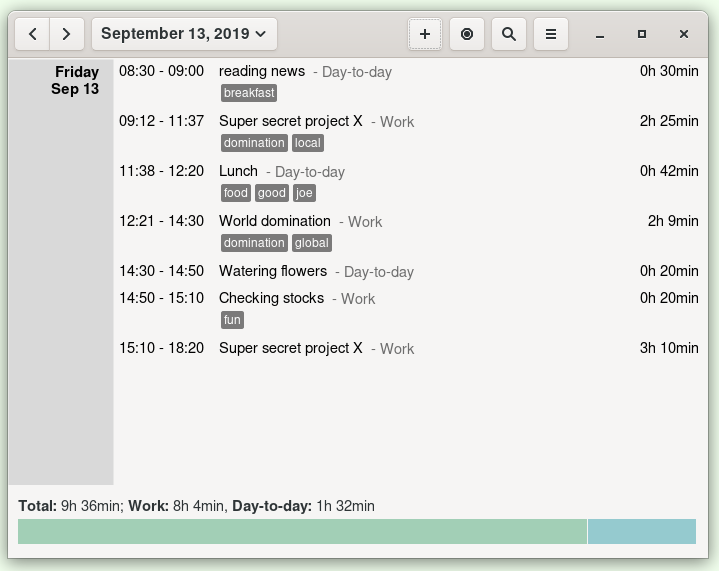Select the World domination activity
Screen dimensions: 719x571
coord(275,221)
